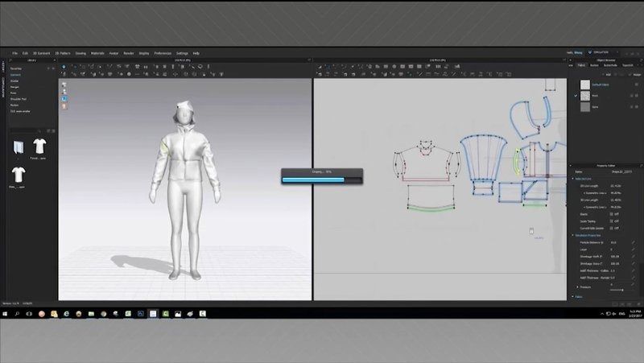644x363 pixels.
Task: Click the Simulate arrow icon in 3D toolbar
Action: tap(64, 66)
